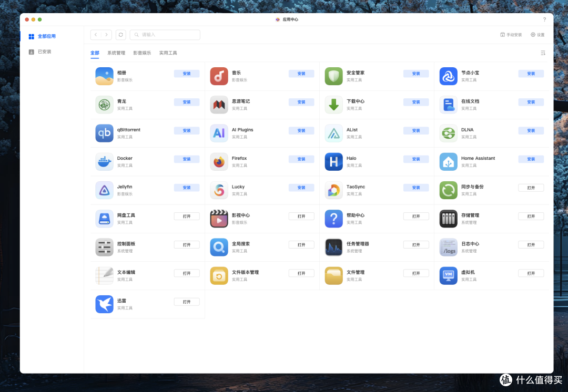Click the refresh button

pyautogui.click(x=120, y=35)
